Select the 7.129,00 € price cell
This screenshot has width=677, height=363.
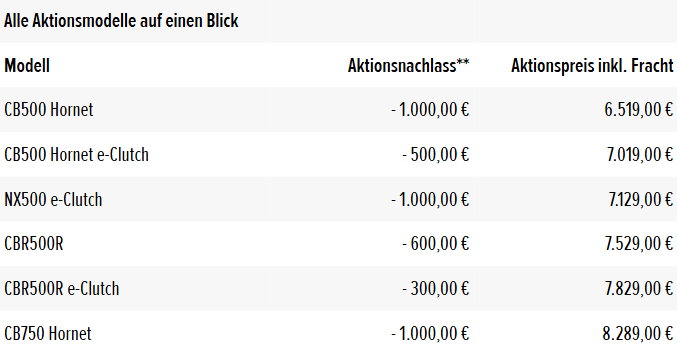[641, 199]
